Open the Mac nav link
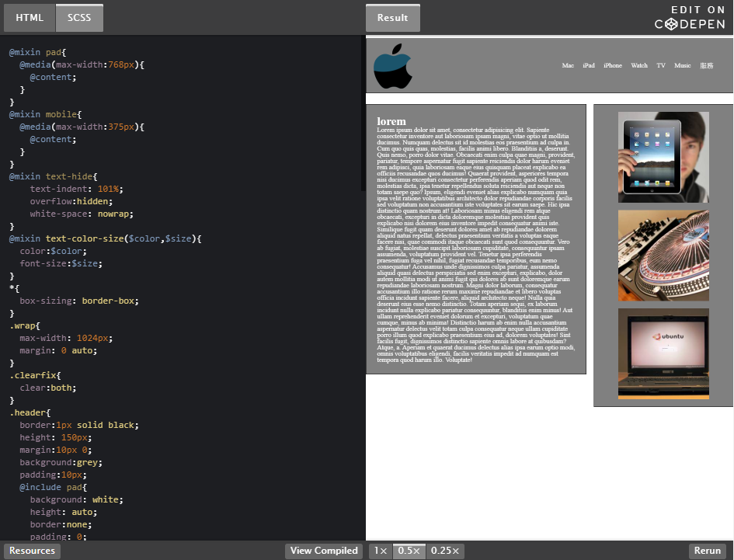 568,65
